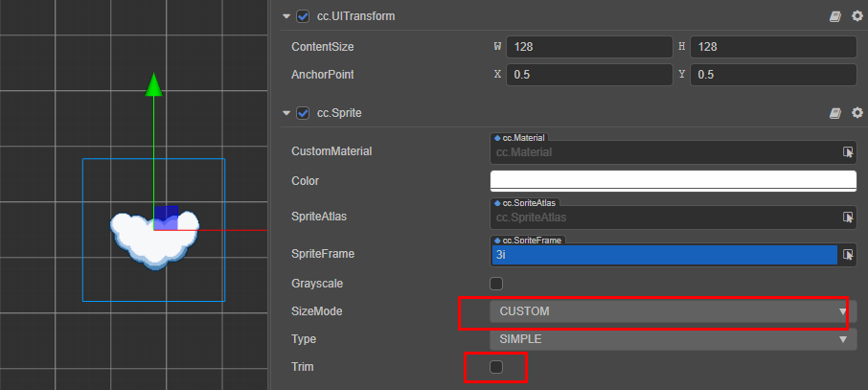The width and height of the screenshot is (868, 390).
Task: Uncheck the cc.Sprite component checkbox
Action: (x=303, y=113)
